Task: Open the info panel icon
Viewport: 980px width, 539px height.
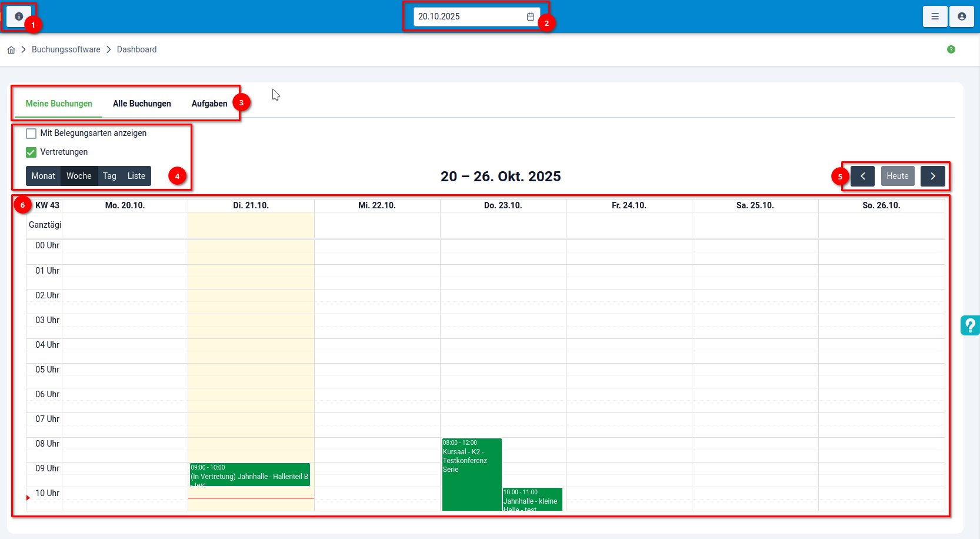Action: (18, 16)
